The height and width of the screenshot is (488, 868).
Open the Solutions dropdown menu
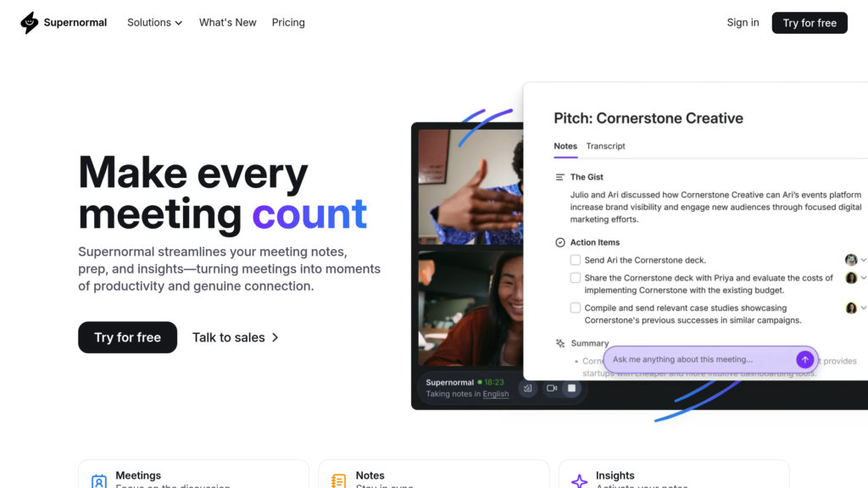(x=154, y=23)
